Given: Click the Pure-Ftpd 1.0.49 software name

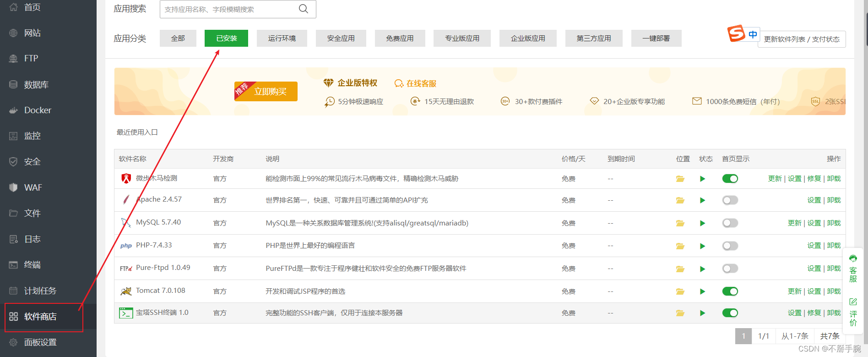Looking at the screenshot, I should click(163, 268).
